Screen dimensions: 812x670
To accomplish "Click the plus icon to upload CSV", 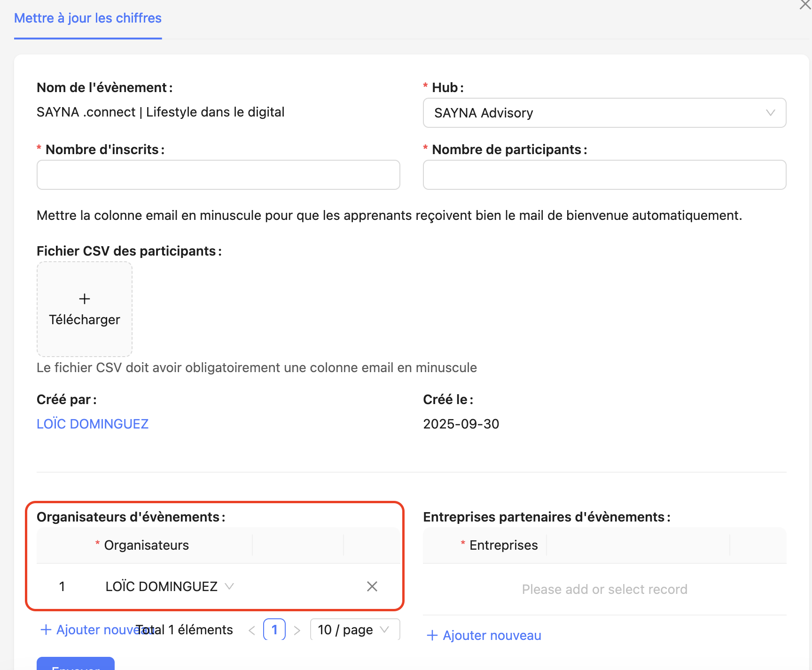I will (x=85, y=299).
